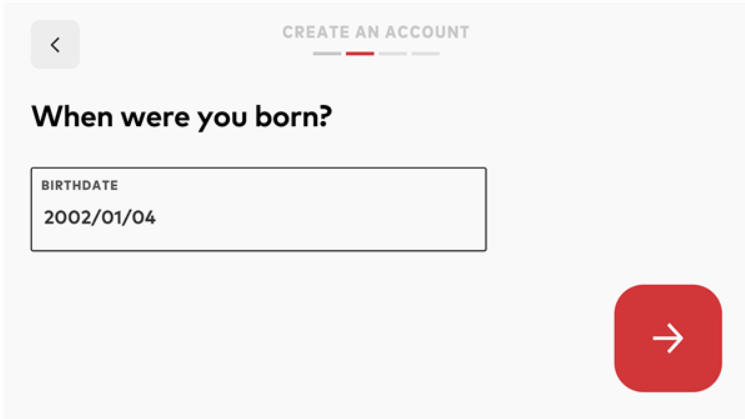
Task: Click the 2002/01/04 date value
Action: (100, 217)
